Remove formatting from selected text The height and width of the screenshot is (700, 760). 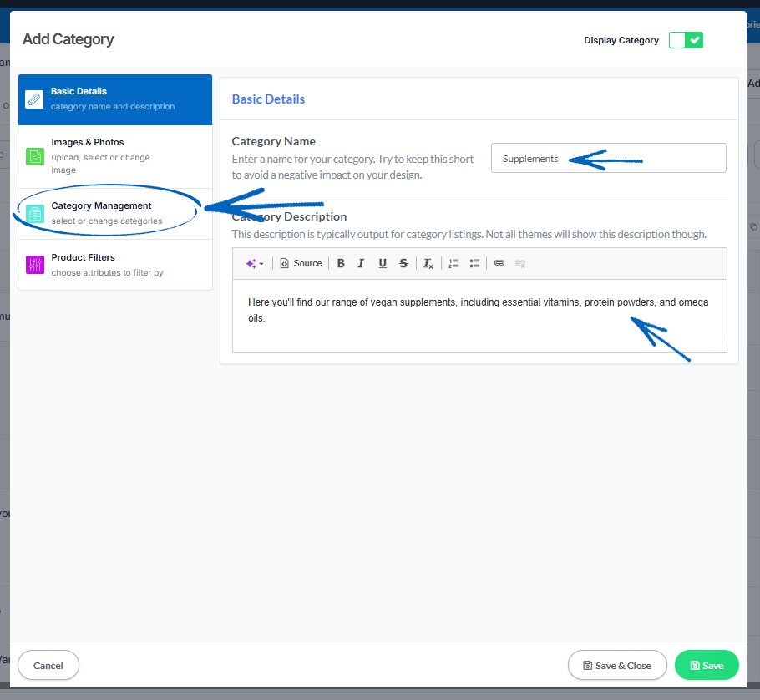tap(428, 263)
